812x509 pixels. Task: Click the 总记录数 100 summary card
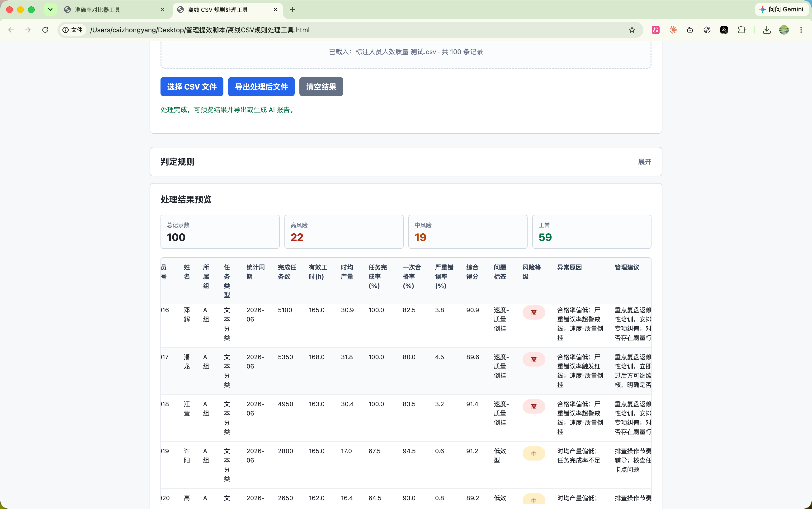coord(220,232)
